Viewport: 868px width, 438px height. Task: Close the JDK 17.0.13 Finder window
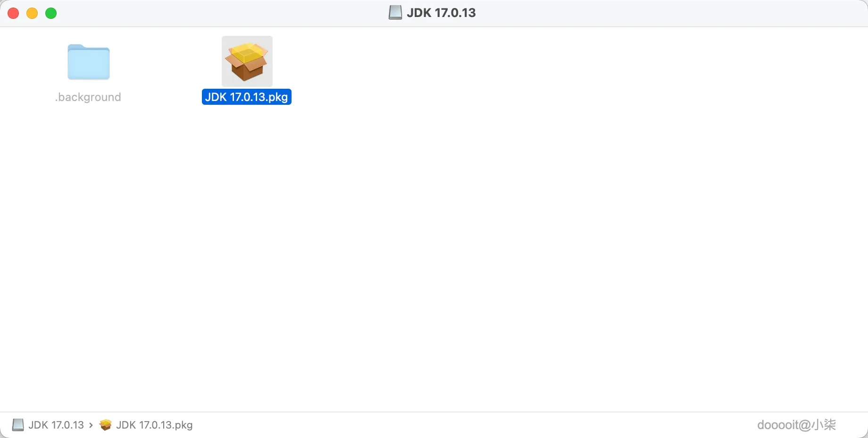point(13,13)
